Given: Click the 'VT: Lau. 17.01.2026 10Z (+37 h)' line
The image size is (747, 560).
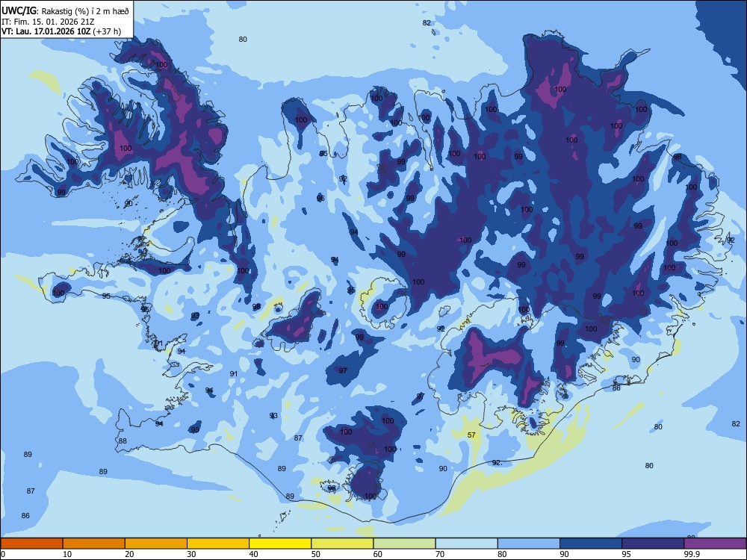Looking at the screenshot, I should click(x=61, y=32).
